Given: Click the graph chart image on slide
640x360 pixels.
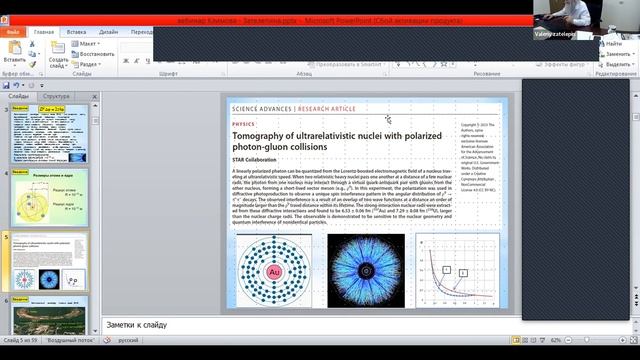Looking at the screenshot, I should 458,270.
